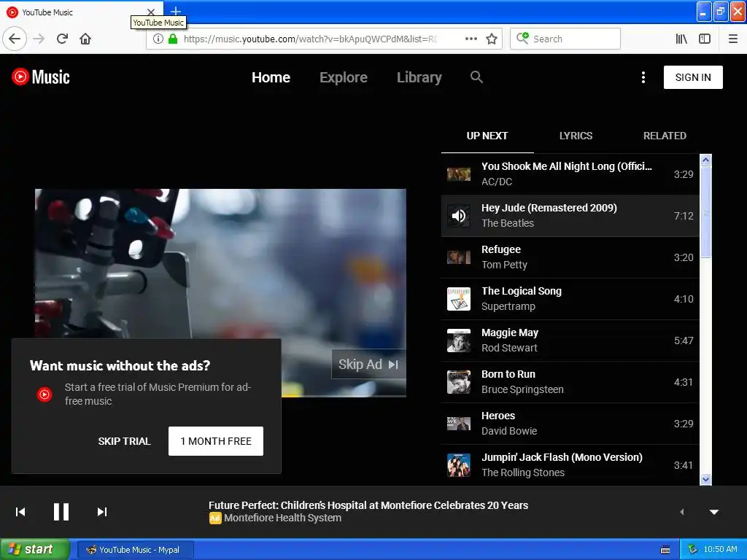
Task: Pause the playback
Action: click(61, 512)
